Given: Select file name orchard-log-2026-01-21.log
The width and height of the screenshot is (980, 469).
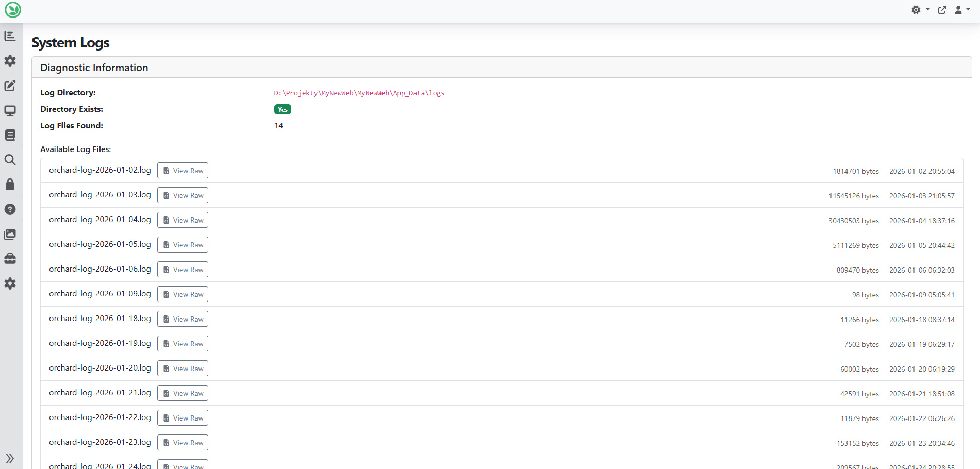Looking at the screenshot, I should 100,393.
